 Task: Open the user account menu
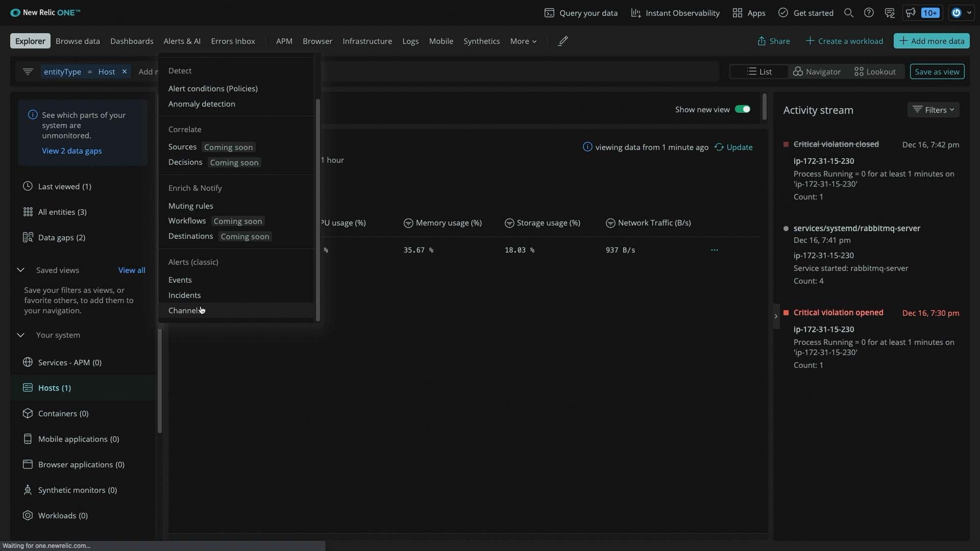point(962,13)
